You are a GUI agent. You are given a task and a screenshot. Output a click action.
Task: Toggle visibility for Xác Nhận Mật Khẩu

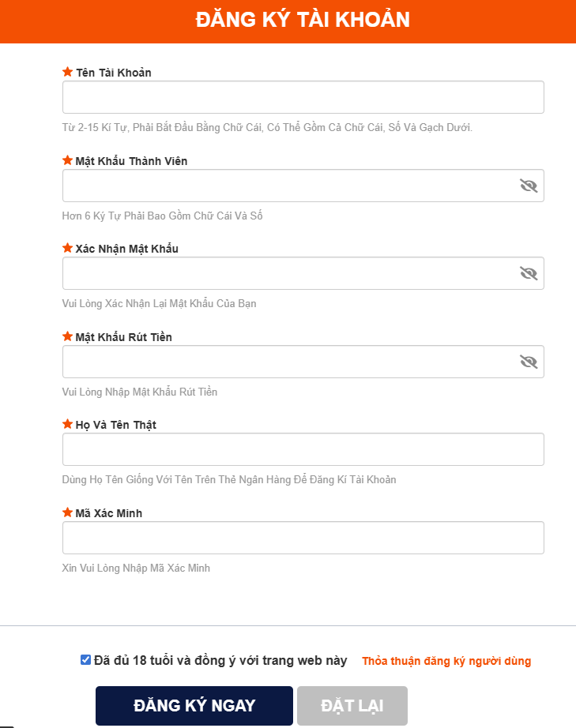pyautogui.click(x=528, y=273)
